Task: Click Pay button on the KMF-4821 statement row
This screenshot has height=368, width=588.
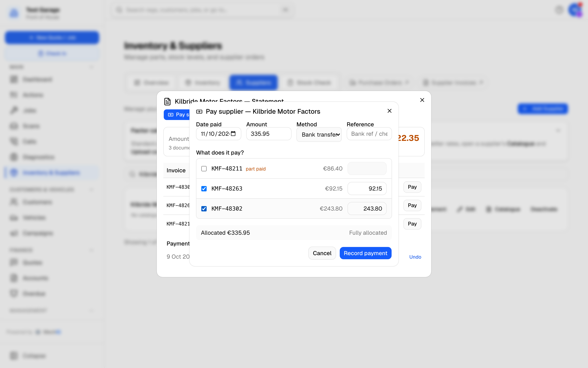Action: pyautogui.click(x=412, y=224)
